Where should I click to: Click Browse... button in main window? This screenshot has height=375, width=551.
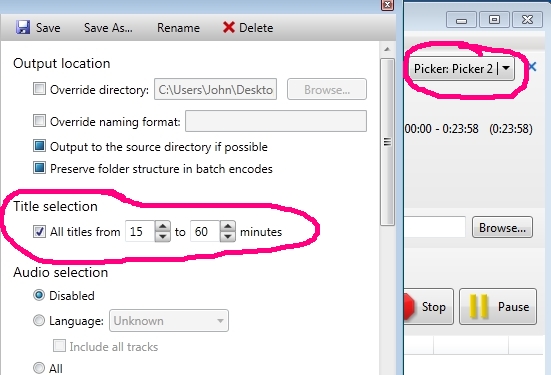pyautogui.click(x=502, y=227)
